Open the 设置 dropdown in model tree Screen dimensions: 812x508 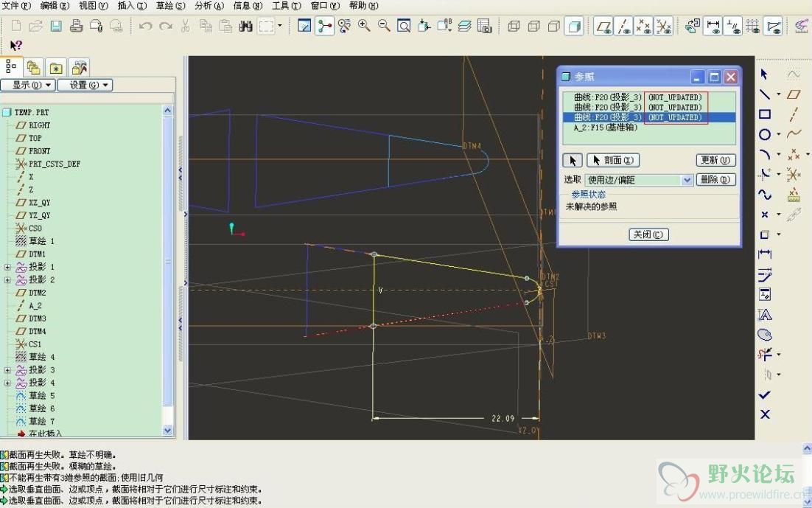click(85, 85)
